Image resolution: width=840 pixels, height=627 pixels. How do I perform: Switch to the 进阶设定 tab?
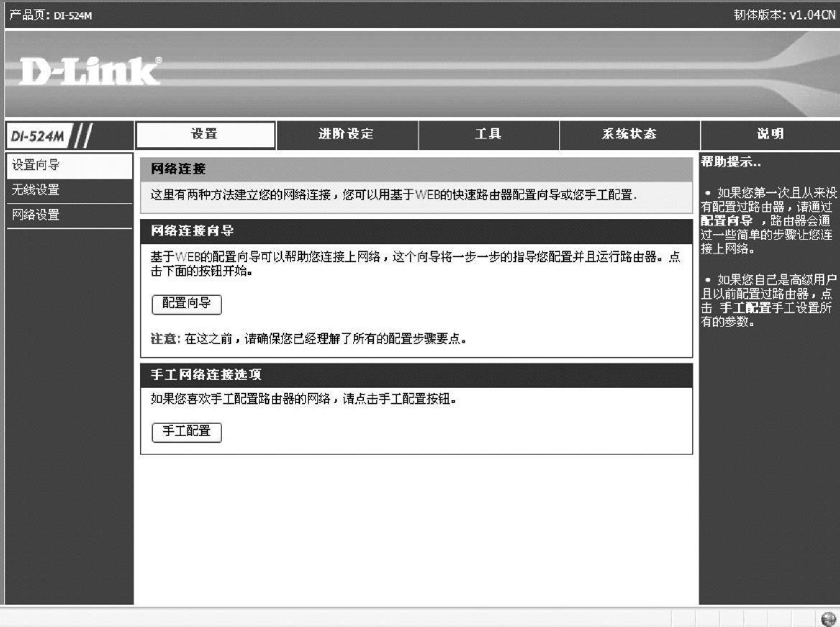[x=347, y=134]
